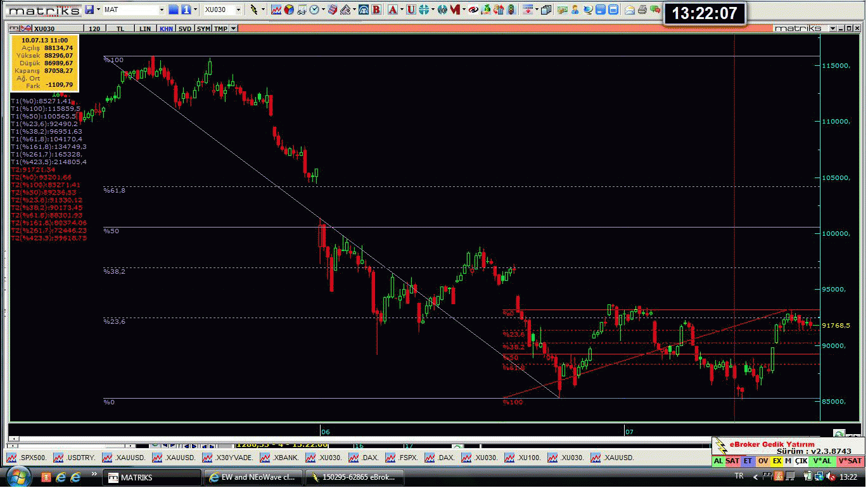The image size is (868, 488).
Task: Click the green V*AL button
Action: click(822, 461)
